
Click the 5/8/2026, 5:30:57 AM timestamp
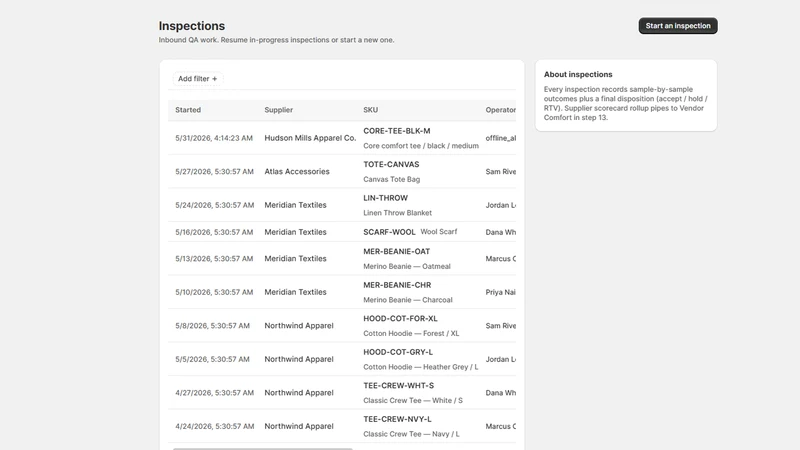point(212,326)
